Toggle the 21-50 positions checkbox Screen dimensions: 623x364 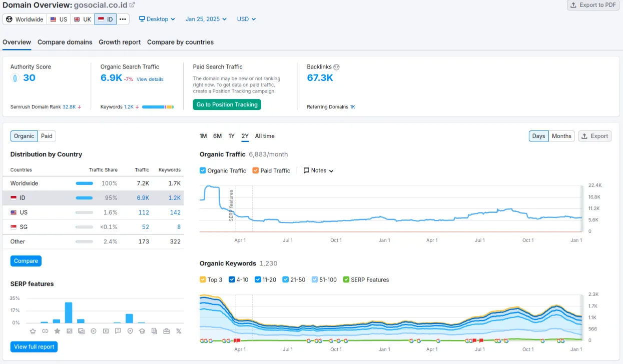285,279
